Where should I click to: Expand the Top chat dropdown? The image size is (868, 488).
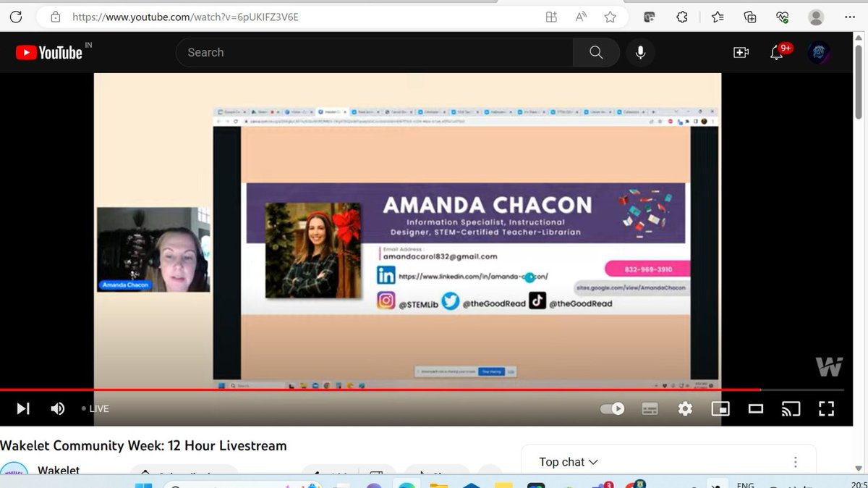coord(569,462)
